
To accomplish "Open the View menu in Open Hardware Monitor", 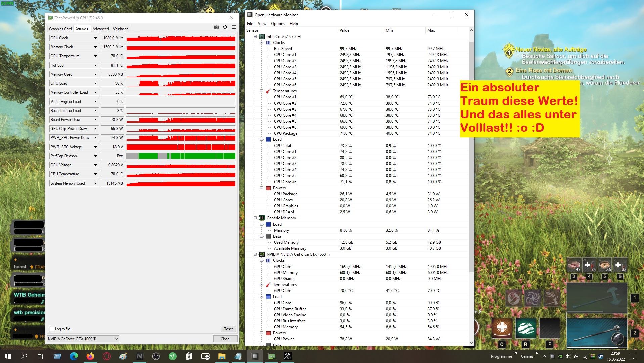I will click(x=262, y=24).
